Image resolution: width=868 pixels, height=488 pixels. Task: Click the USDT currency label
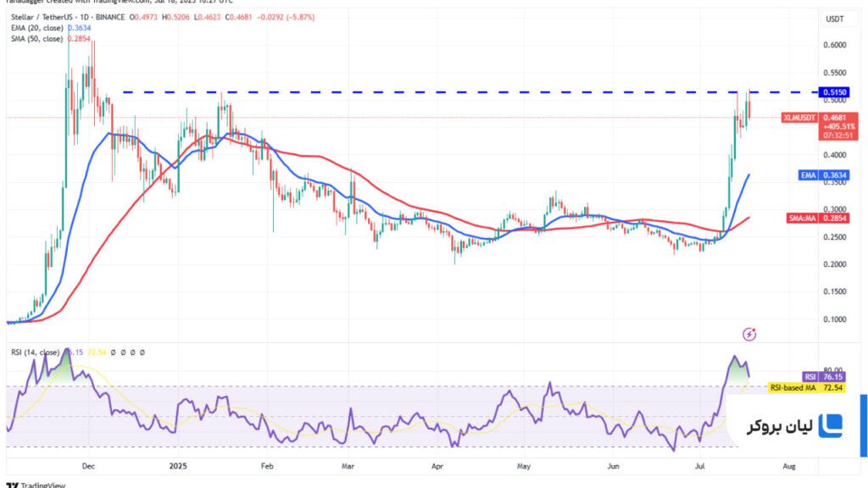pos(835,19)
